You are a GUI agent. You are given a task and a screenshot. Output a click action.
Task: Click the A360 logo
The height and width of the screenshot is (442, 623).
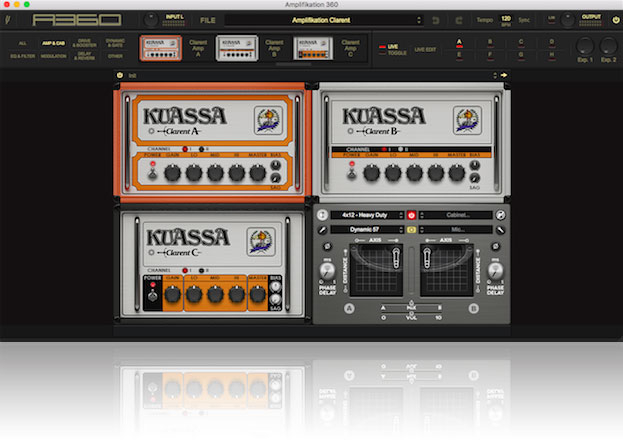[77, 20]
